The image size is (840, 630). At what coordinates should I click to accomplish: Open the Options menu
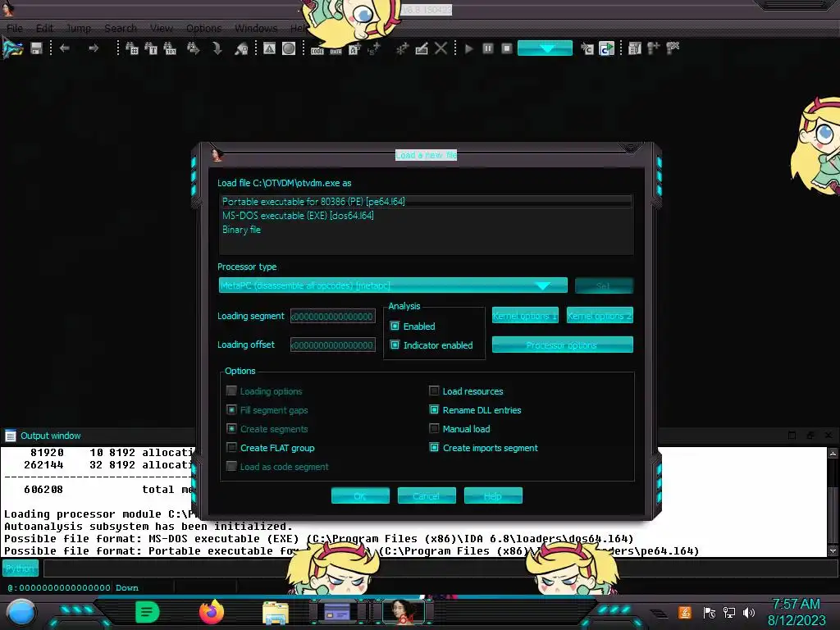pyautogui.click(x=203, y=28)
